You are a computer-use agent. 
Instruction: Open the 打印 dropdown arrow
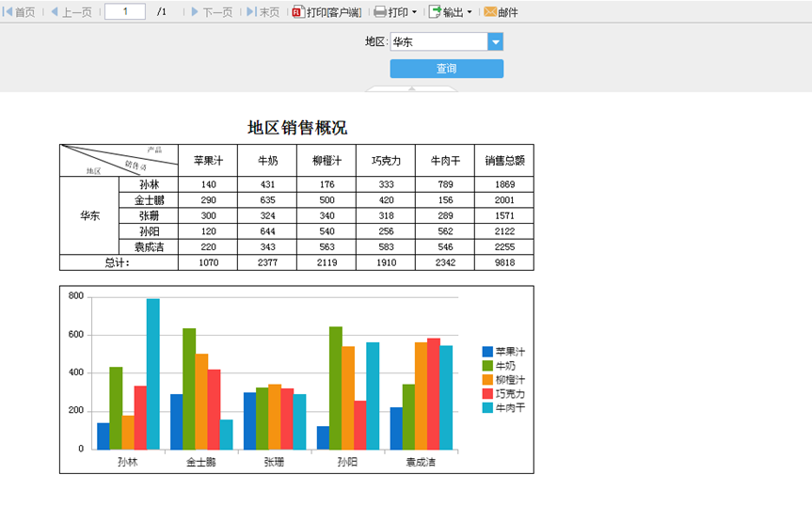(414, 12)
